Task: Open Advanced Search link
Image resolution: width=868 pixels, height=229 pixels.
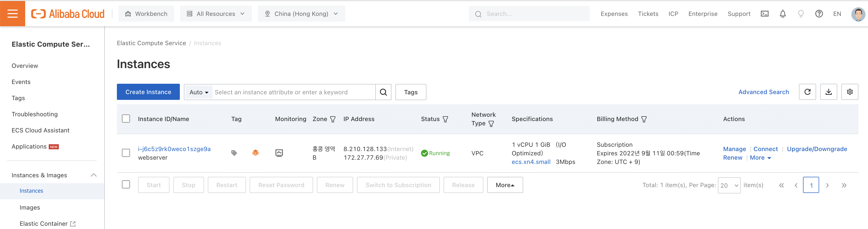Action: point(763,92)
